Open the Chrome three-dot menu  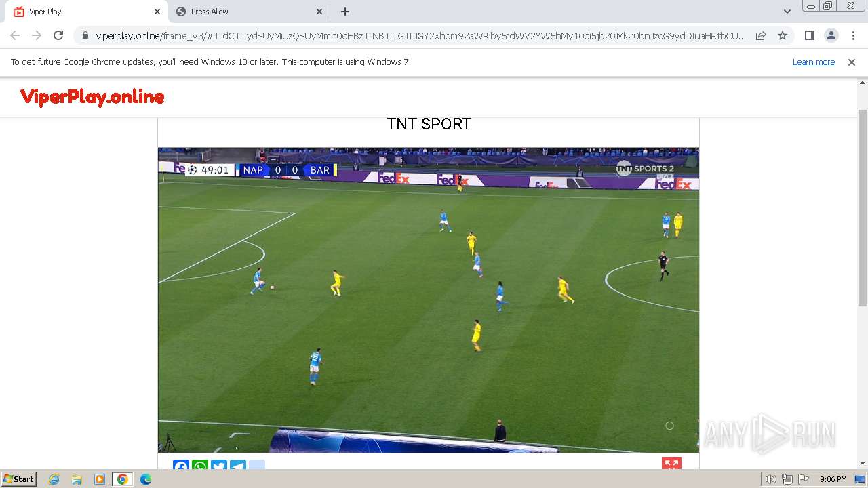tap(852, 35)
